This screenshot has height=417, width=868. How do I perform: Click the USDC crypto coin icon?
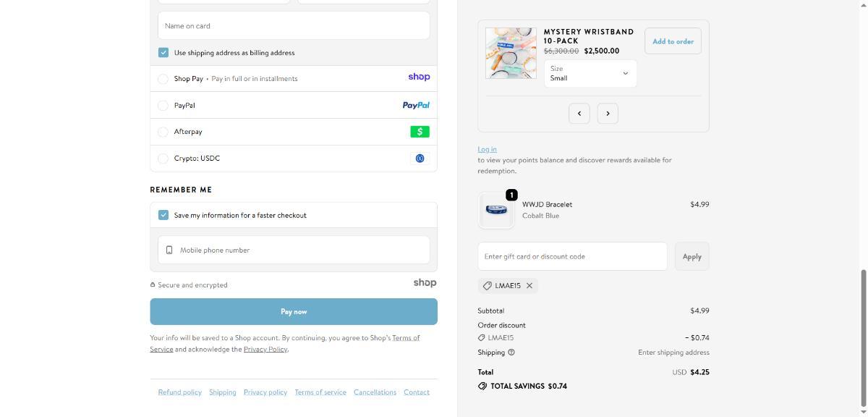click(x=420, y=159)
